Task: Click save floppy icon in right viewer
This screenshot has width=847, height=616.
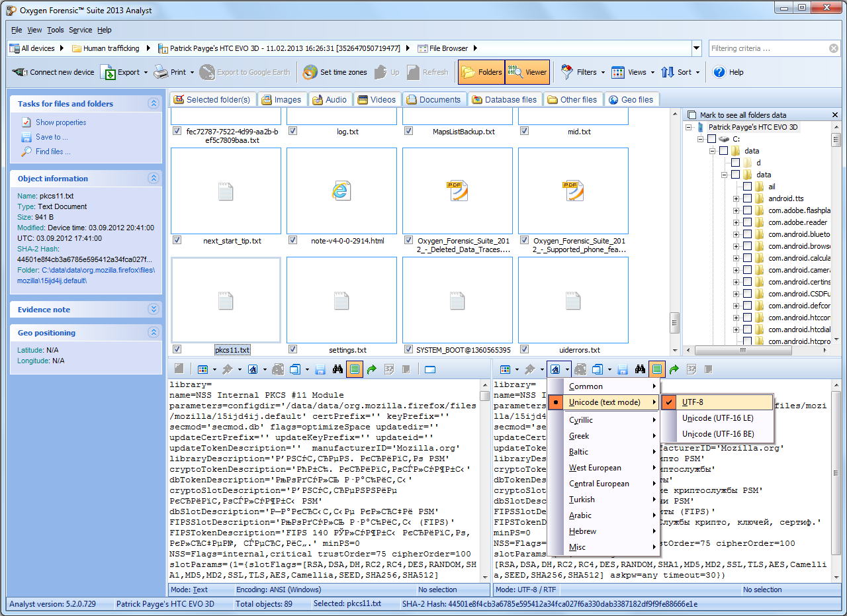Action: (x=623, y=369)
